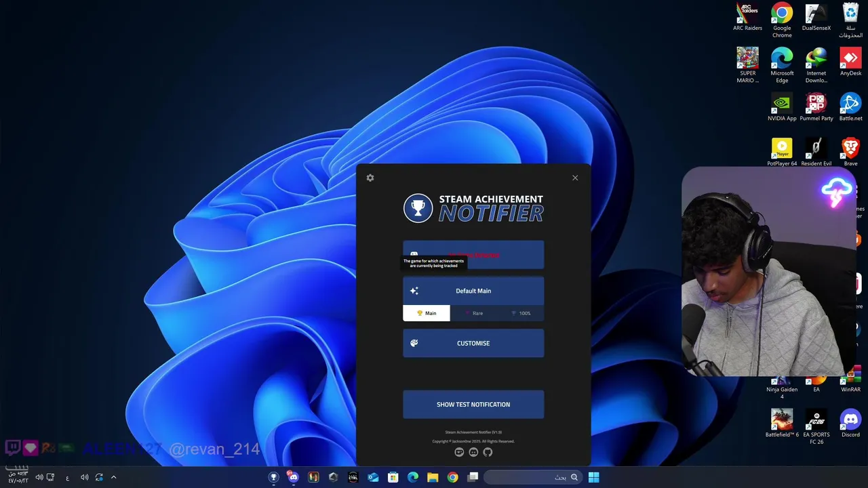Open Battlefield 6 desktop shortcut
The height and width of the screenshot is (488, 868).
tap(782, 424)
